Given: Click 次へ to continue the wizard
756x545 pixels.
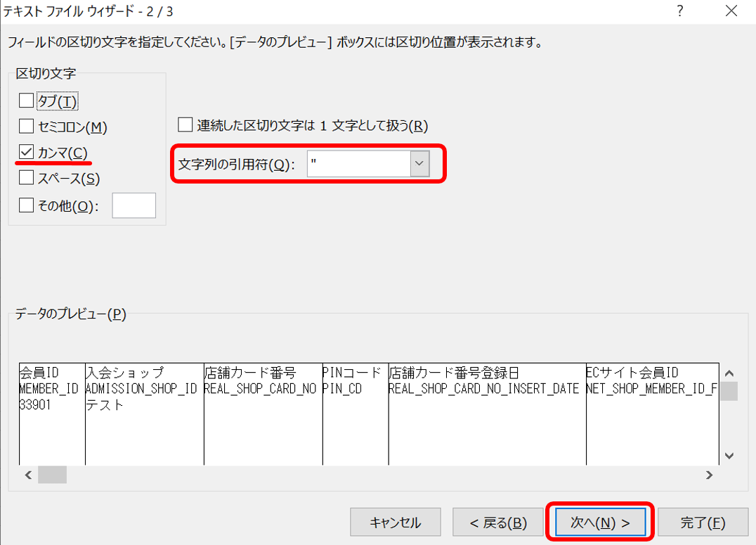Looking at the screenshot, I should tap(599, 522).
